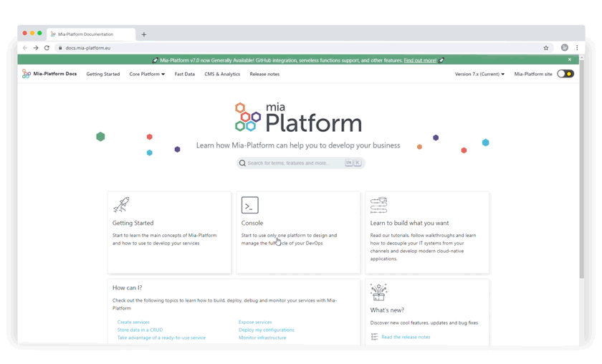Click the padlock icon in address bar
Image resolution: width=602 pixels, height=364 pixels.
click(60, 48)
